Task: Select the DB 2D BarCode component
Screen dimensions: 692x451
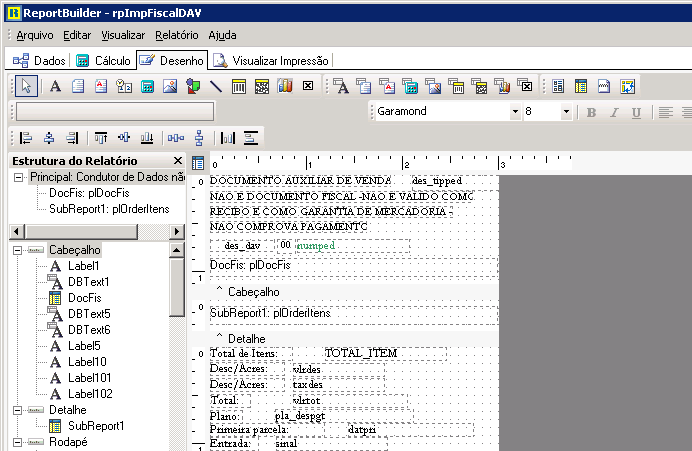Action: [479, 86]
